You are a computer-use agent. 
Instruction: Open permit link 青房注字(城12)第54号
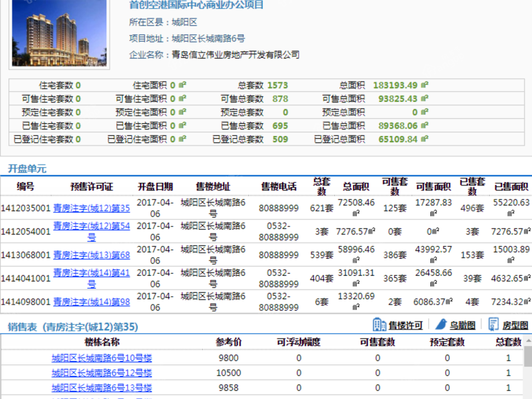[x=92, y=231]
